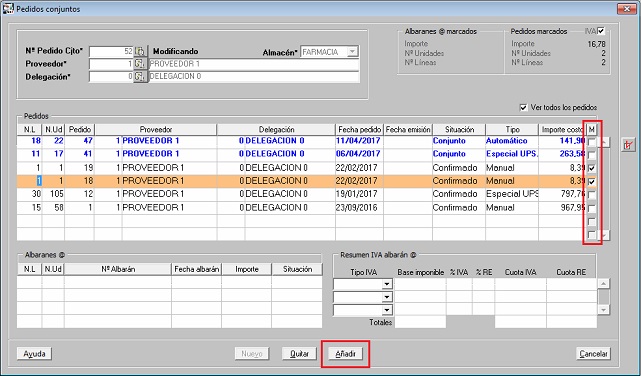The width and height of the screenshot is (641, 376).
Task: Click Fecha emisión column header
Action: pos(408,130)
